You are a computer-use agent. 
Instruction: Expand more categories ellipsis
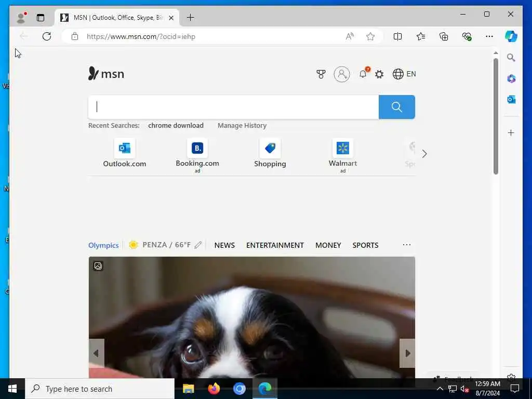(x=407, y=245)
